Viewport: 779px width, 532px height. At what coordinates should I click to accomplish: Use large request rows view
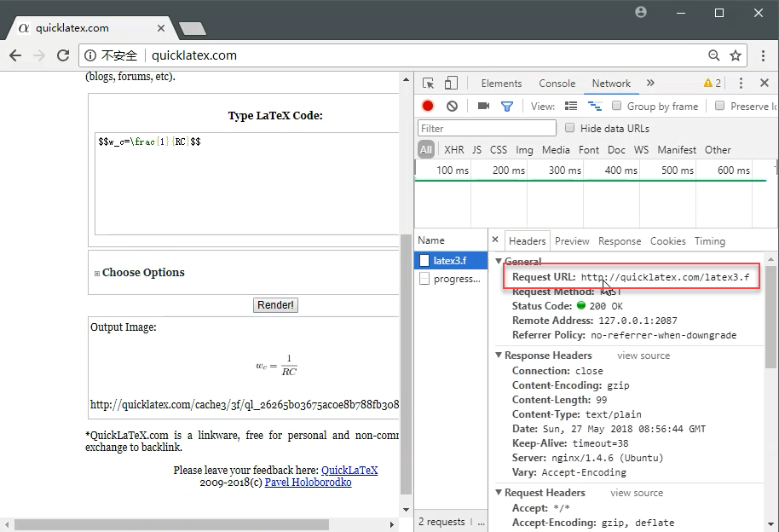tap(571, 106)
